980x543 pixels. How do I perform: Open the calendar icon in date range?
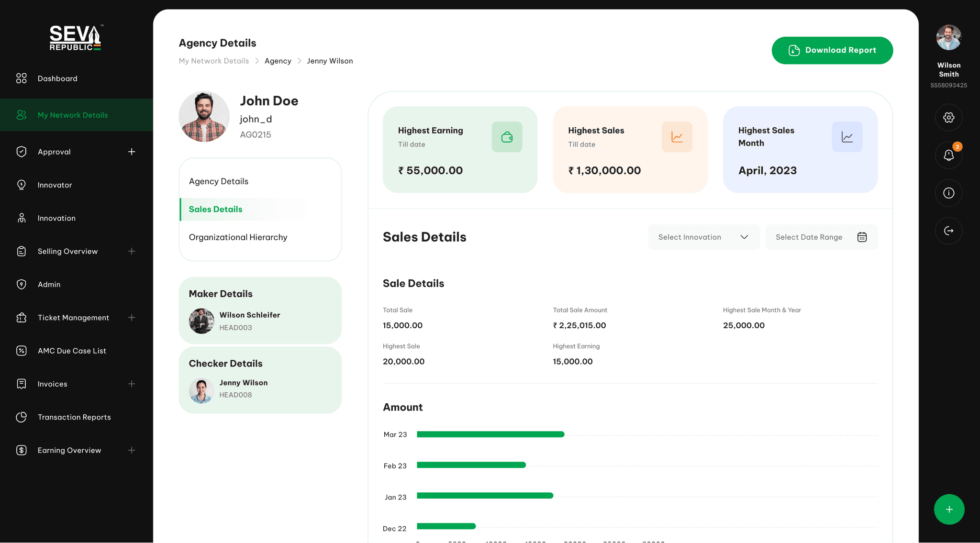click(862, 237)
